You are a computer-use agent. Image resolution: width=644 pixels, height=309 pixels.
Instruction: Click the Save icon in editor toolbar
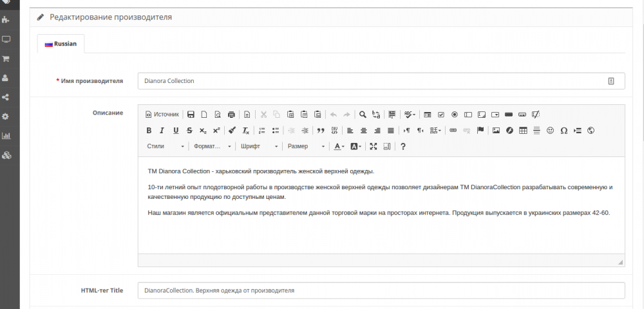pos(191,115)
